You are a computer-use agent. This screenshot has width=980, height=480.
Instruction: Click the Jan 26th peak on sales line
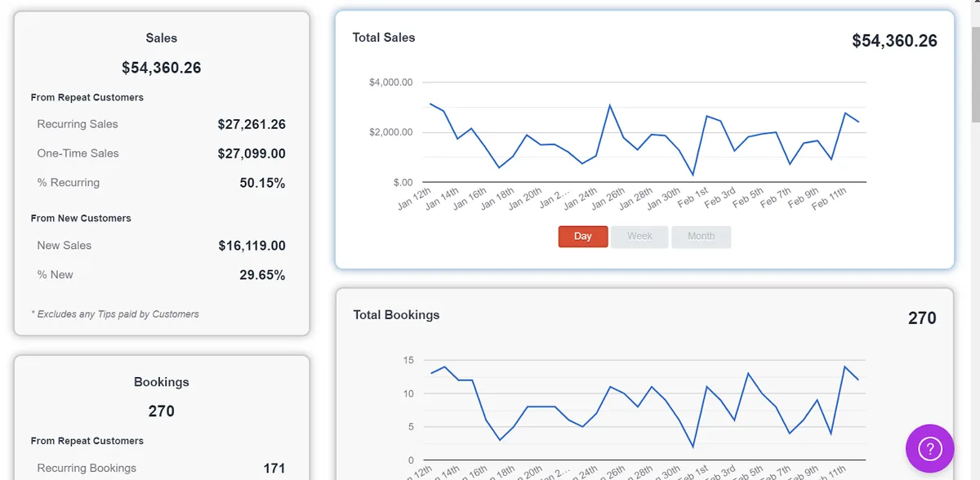[609, 105]
